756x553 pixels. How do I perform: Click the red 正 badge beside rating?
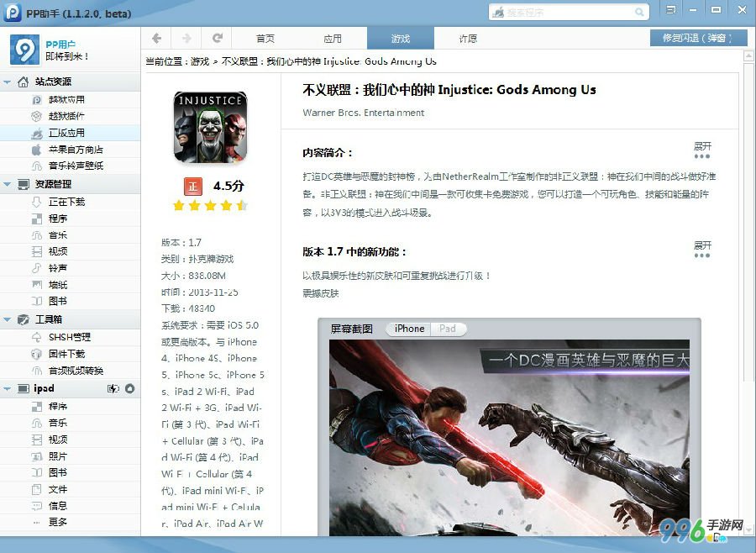(x=193, y=186)
